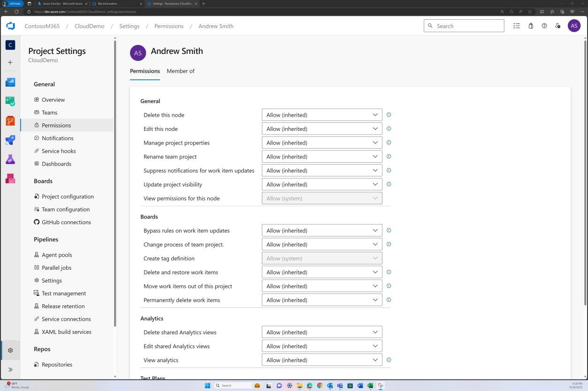Screen dimensions: 588x391
Task: Open the Marketplace shopping bag icon
Action: [x=531, y=26]
